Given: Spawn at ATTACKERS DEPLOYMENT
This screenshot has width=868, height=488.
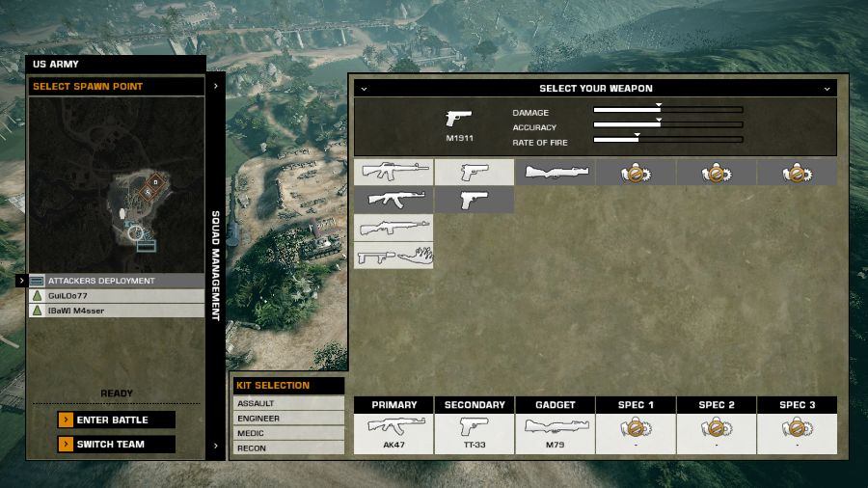Looking at the screenshot, I should pos(117,281).
